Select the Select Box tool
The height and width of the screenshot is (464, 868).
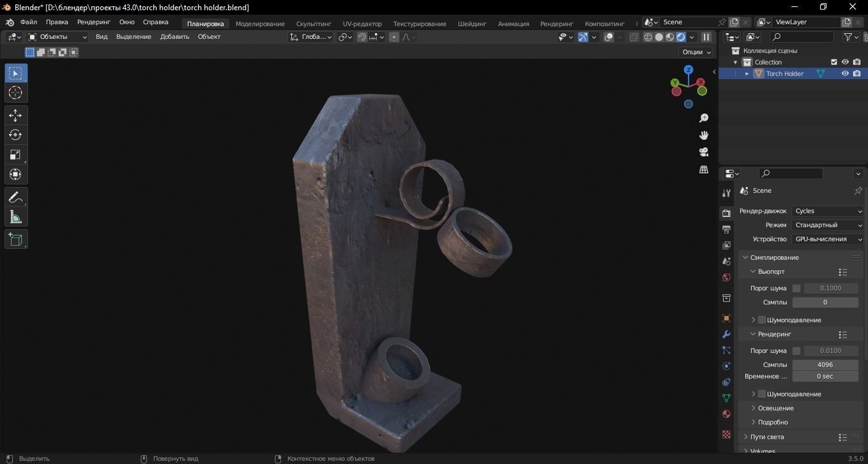(16, 73)
